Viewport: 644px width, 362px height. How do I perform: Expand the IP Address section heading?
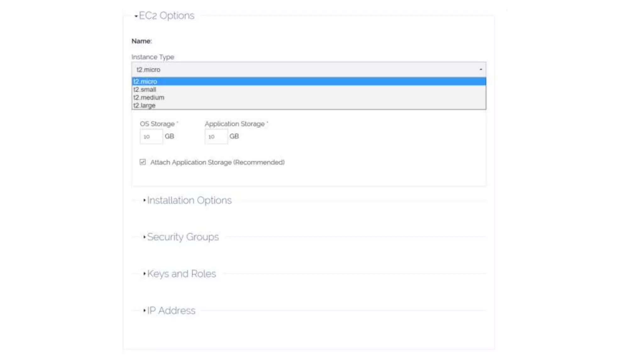point(171,311)
